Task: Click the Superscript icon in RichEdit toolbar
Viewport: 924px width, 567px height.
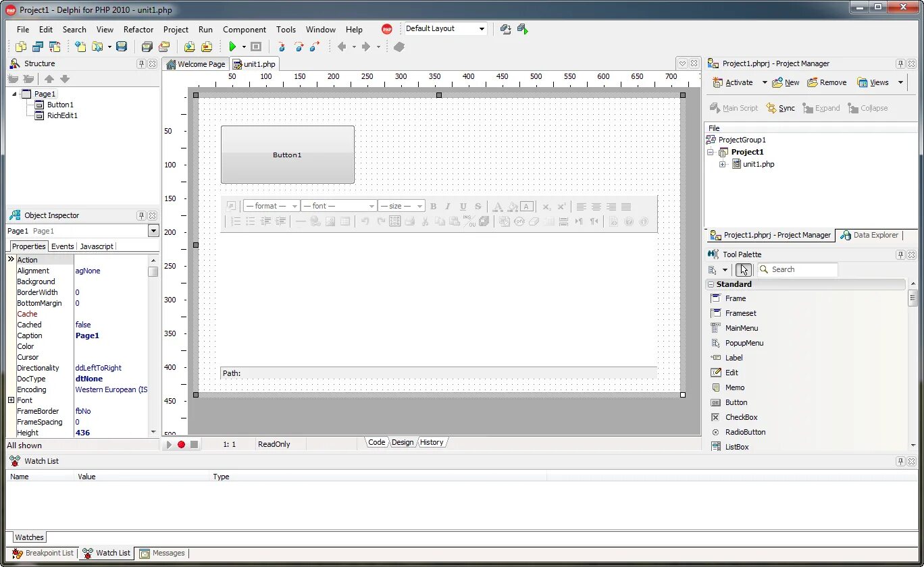Action: point(561,207)
